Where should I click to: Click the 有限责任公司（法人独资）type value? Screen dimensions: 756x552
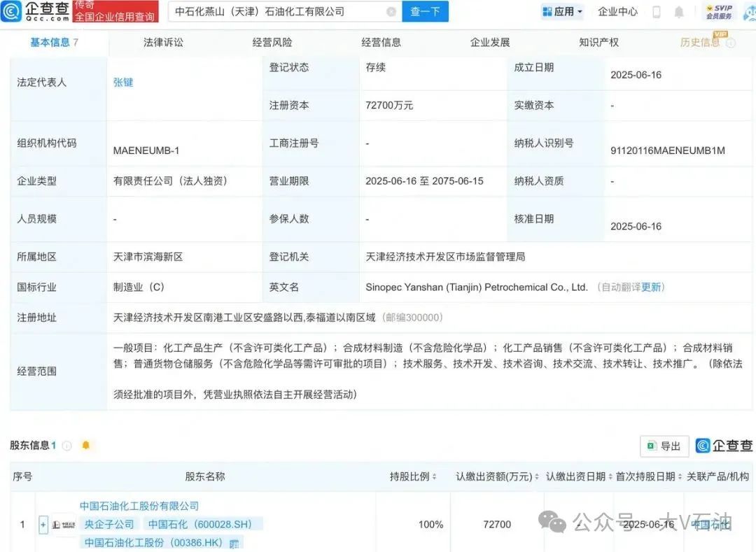click(170, 181)
